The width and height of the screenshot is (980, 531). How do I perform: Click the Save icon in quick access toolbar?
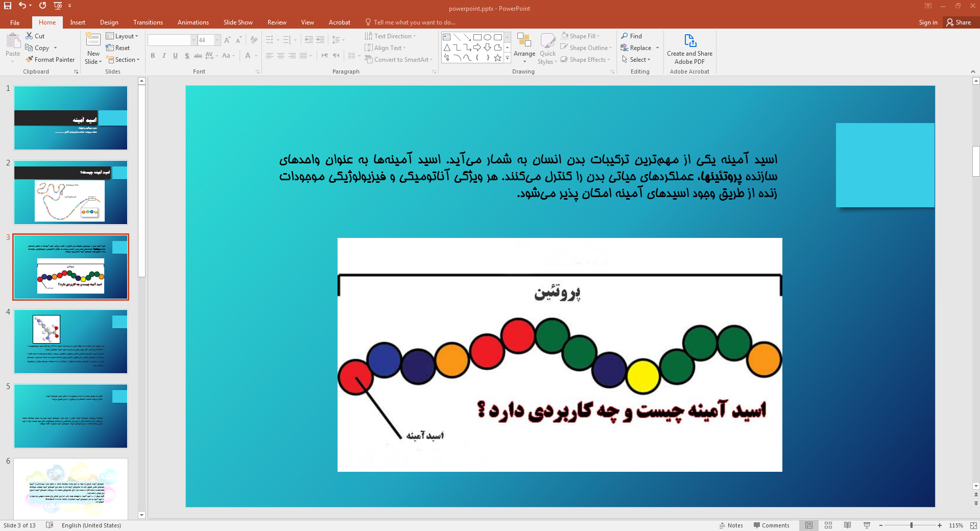tap(8, 6)
